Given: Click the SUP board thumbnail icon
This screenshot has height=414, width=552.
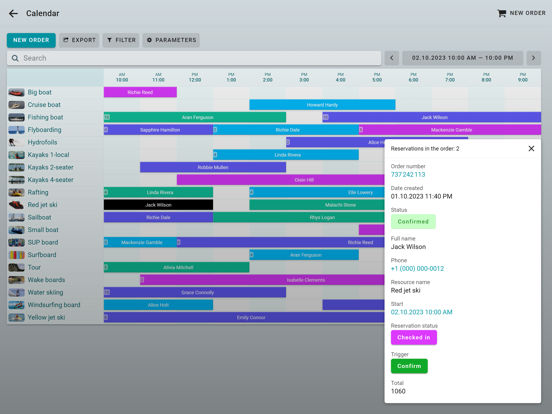Looking at the screenshot, I should 17,243.
